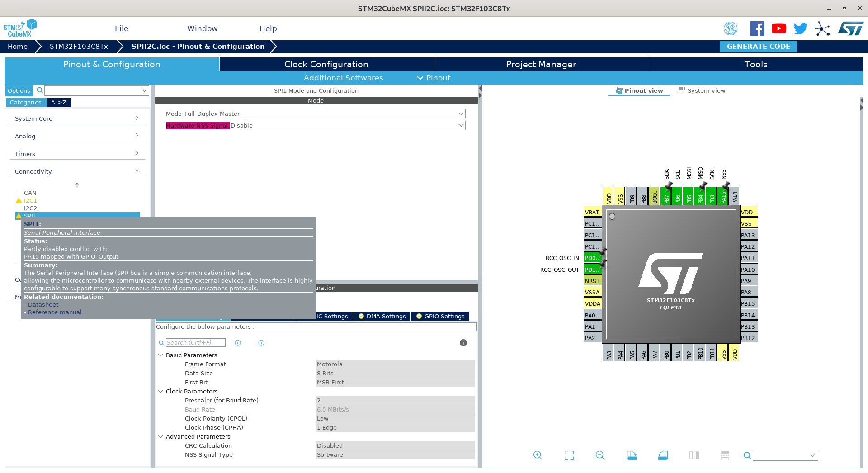Open Additional Softwares

(x=343, y=78)
